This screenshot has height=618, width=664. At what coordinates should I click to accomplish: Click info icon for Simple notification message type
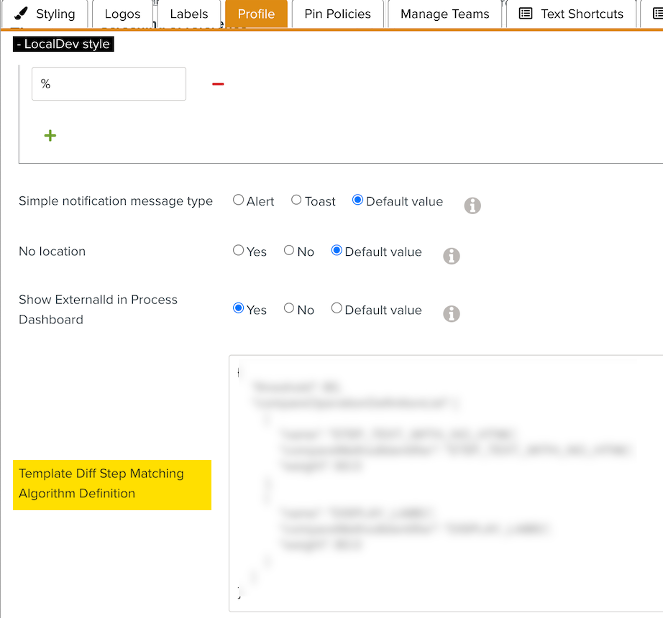[x=472, y=205]
